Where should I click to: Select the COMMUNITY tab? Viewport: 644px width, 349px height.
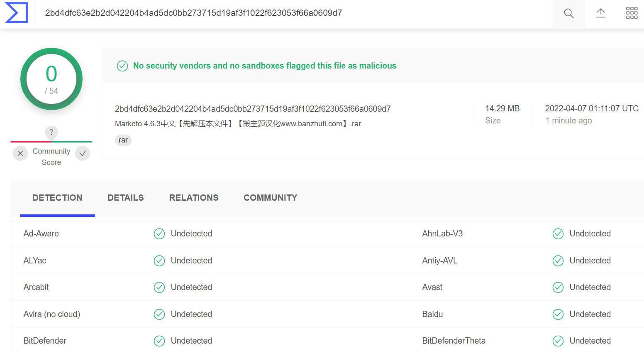pos(271,198)
